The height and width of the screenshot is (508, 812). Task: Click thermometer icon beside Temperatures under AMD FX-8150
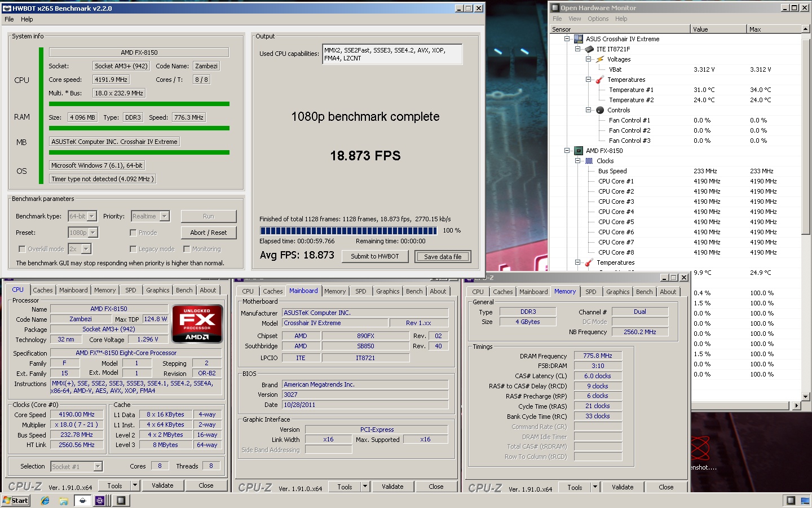(x=589, y=262)
